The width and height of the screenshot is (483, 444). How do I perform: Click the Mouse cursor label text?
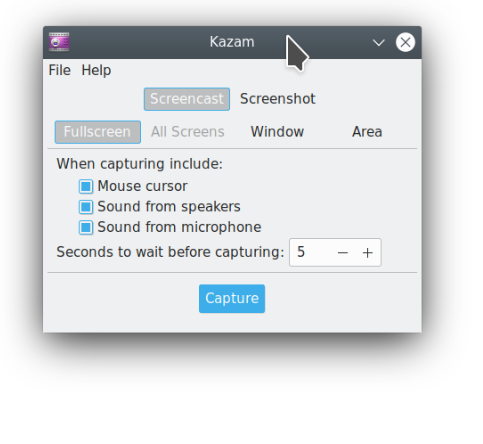142,186
